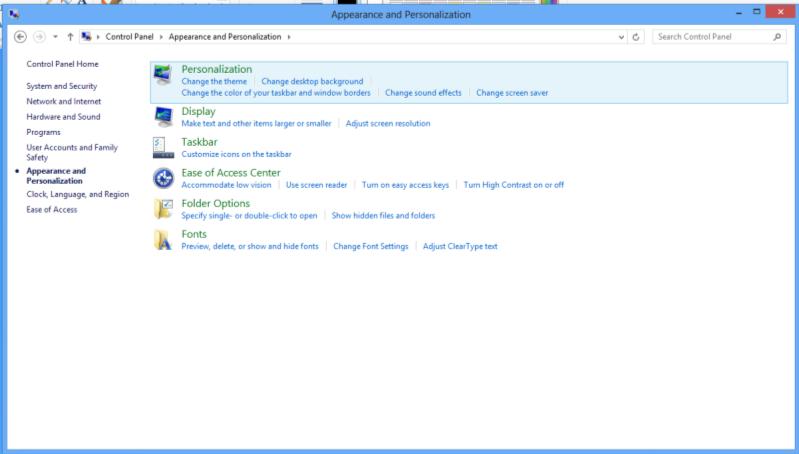The height and width of the screenshot is (454, 799).
Task: Expand the chevron after Appearance and Personalization breadcrumb
Action: pyautogui.click(x=289, y=37)
